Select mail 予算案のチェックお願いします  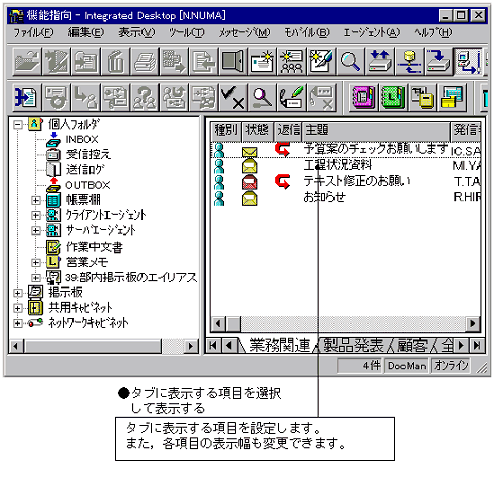375,149
